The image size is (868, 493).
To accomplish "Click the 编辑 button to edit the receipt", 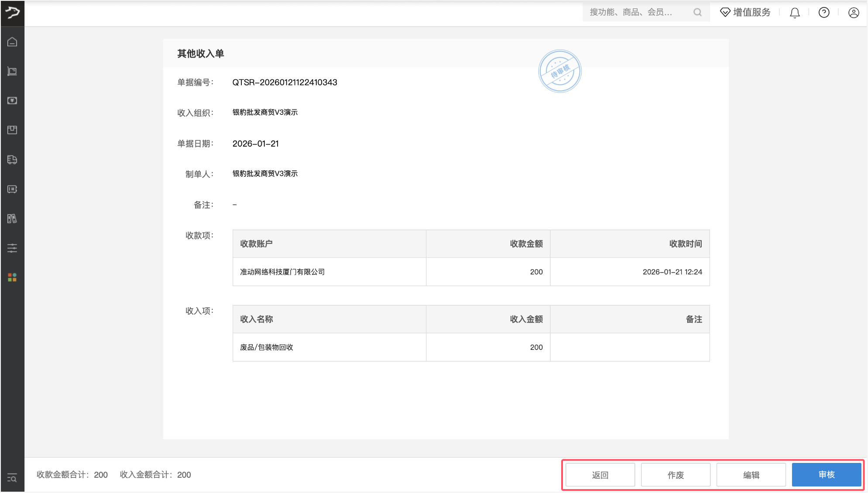I will [x=751, y=475].
